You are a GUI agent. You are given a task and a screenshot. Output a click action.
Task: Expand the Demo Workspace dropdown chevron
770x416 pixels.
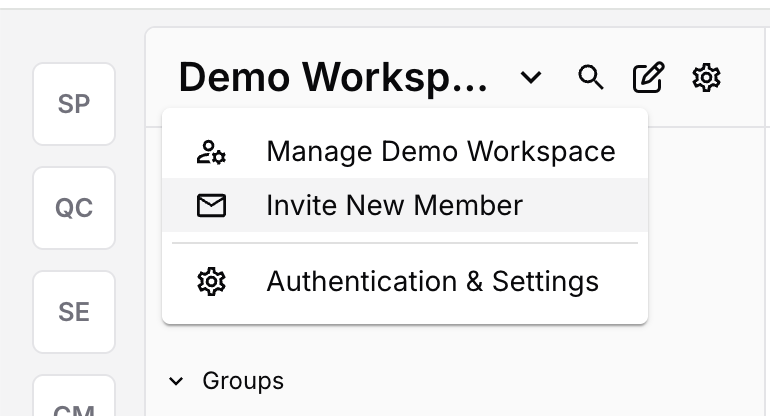[x=531, y=77]
